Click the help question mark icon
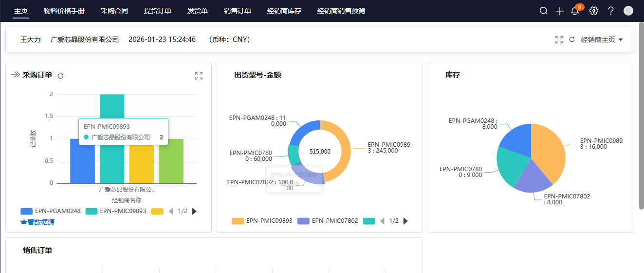 [x=611, y=11]
